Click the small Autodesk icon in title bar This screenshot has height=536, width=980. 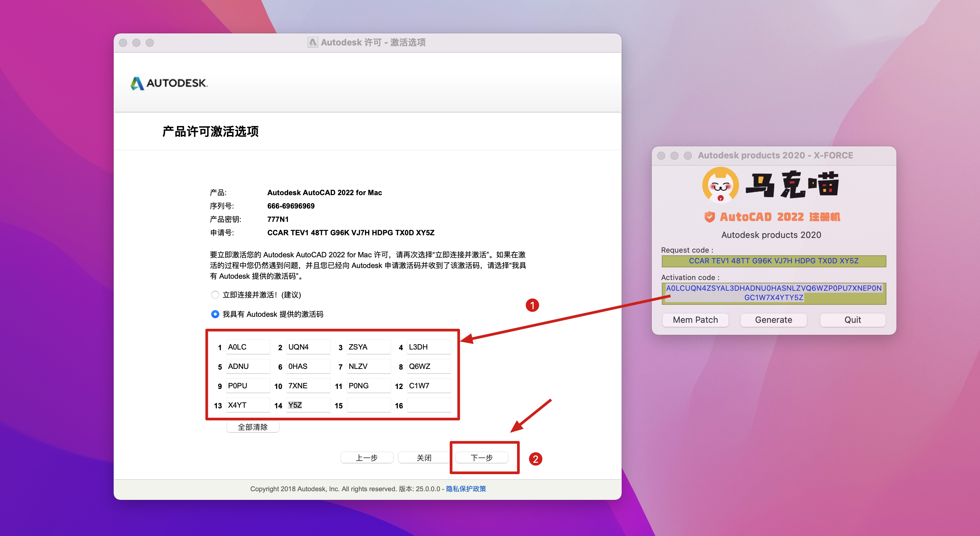tap(312, 42)
